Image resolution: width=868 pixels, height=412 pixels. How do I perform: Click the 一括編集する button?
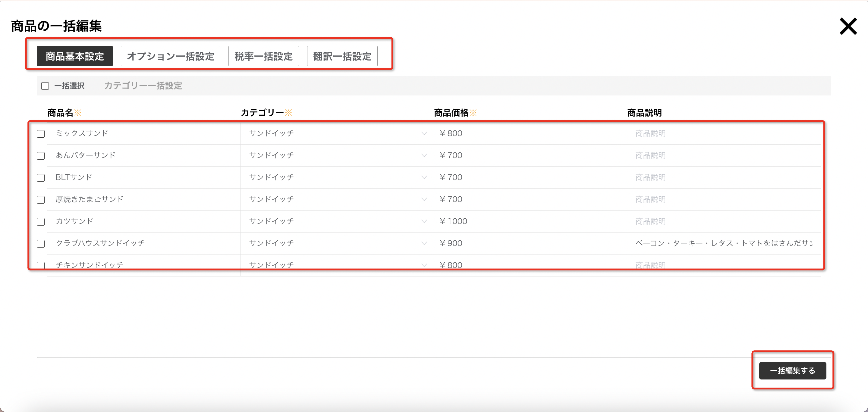tap(793, 371)
